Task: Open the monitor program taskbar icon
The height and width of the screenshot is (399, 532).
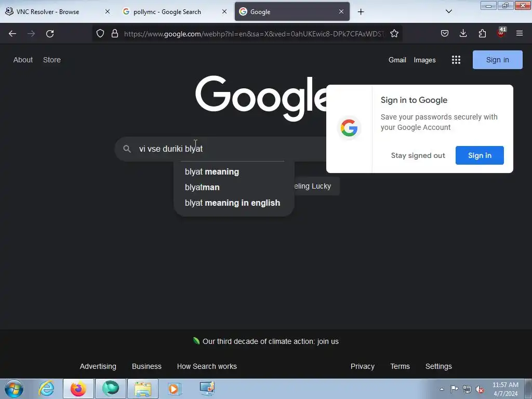Action: (x=207, y=389)
